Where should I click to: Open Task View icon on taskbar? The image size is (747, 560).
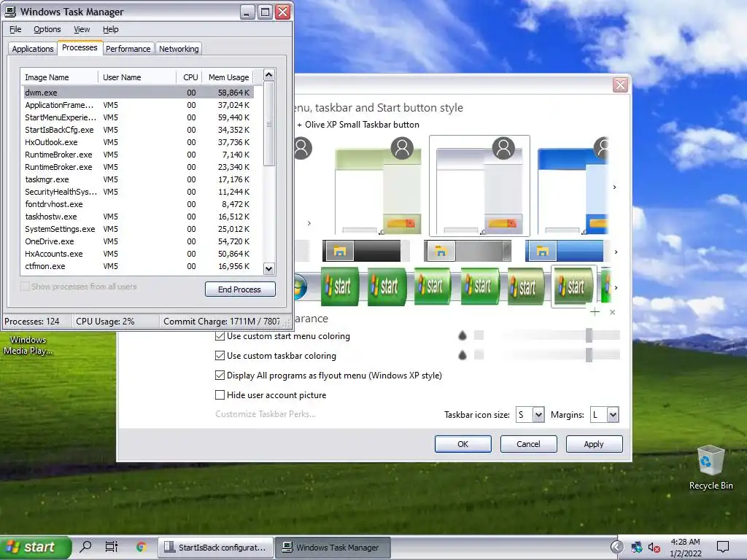[x=112, y=547]
